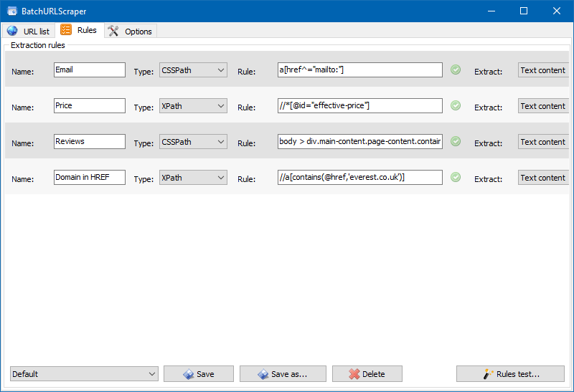Click the mailto rule text field
Screen dimensions: 574x392
tap(359, 70)
